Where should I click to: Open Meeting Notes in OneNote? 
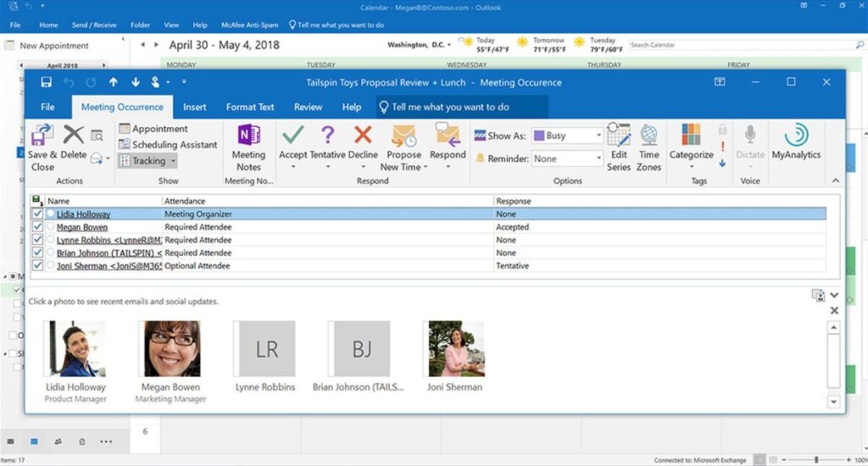[x=248, y=148]
